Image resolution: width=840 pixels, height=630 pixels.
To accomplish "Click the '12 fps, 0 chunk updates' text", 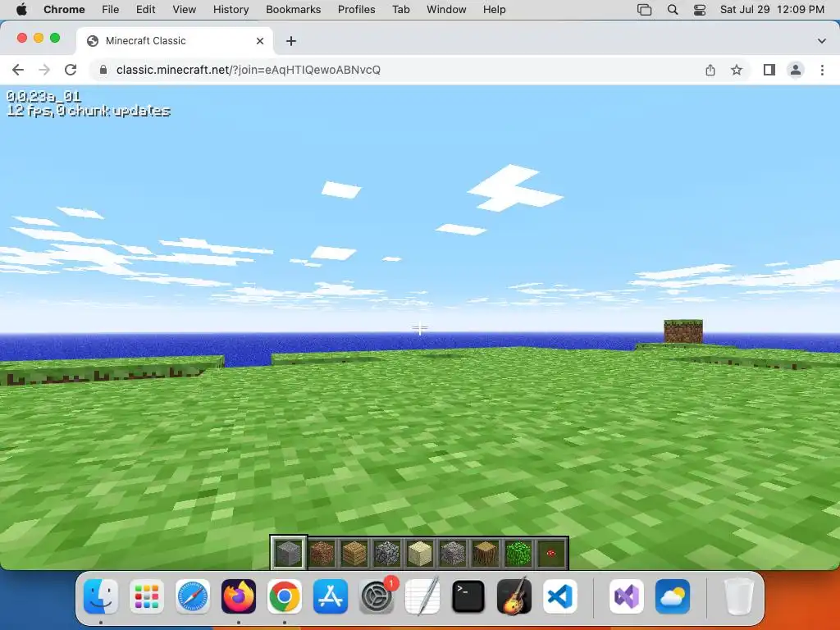I will coord(89,111).
